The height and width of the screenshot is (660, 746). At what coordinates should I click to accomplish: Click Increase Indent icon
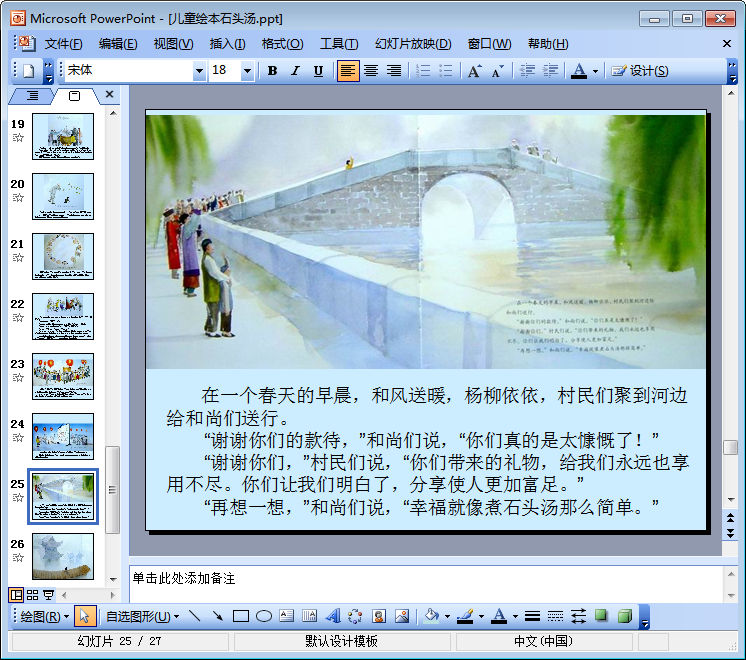pos(550,71)
